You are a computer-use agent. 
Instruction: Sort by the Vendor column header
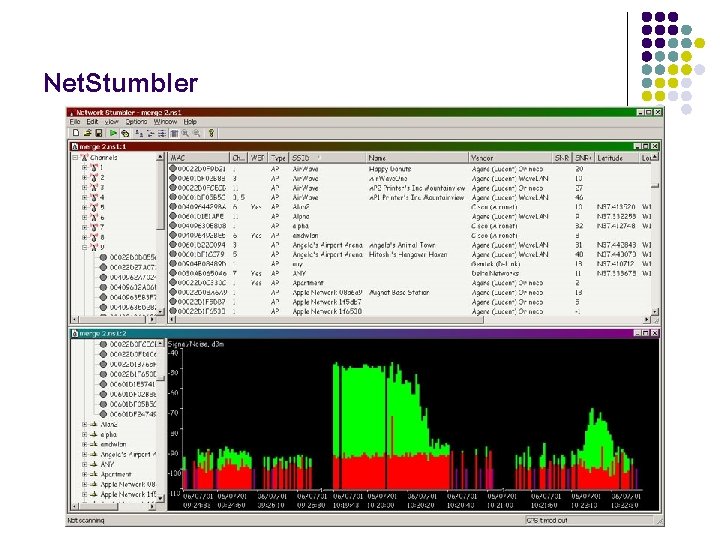pyautogui.click(x=510, y=158)
